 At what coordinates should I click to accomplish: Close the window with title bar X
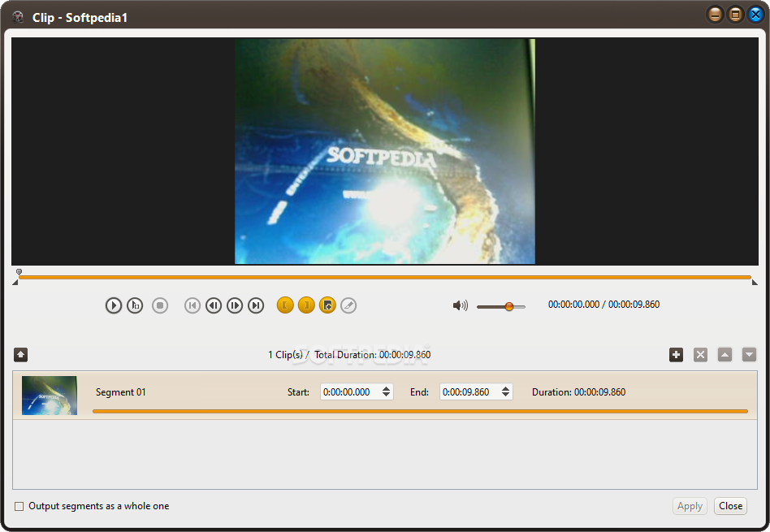click(755, 15)
